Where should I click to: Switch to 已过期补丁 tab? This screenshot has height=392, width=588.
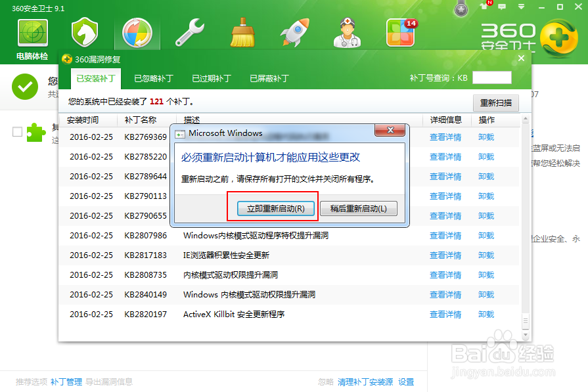click(x=212, y=78)
